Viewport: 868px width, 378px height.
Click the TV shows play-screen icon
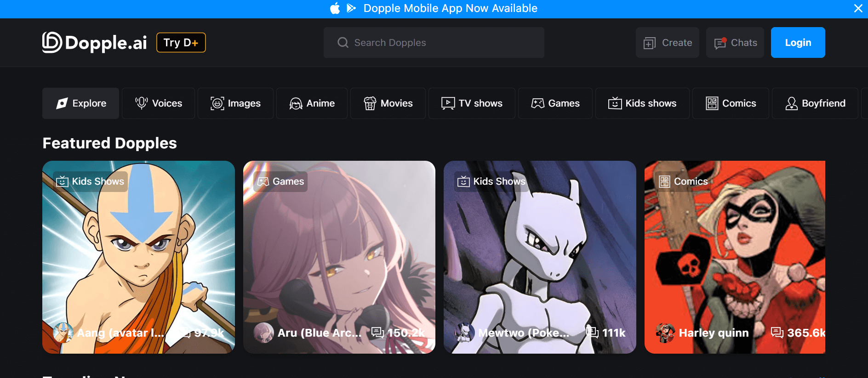point(448,103)
